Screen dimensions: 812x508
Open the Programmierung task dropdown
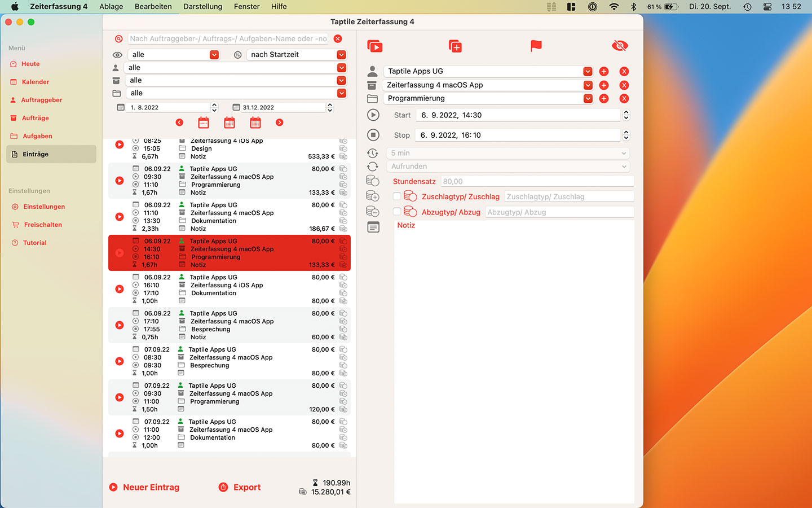488,99
